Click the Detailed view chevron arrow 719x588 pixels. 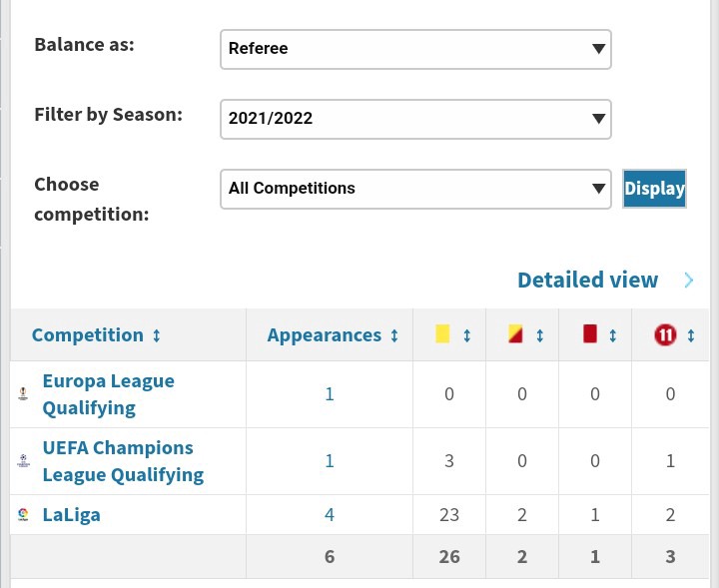pos(689,280)
